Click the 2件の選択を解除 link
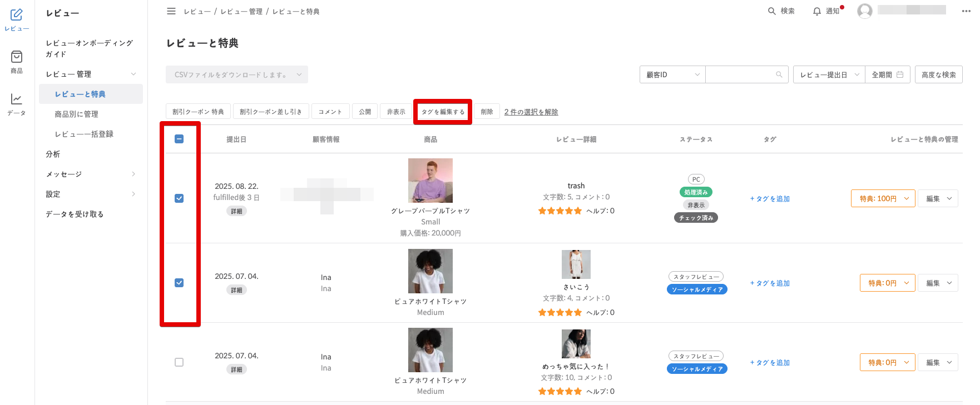Image resolution: width=980 pixels, height=405 pixels. pos(531,112)
